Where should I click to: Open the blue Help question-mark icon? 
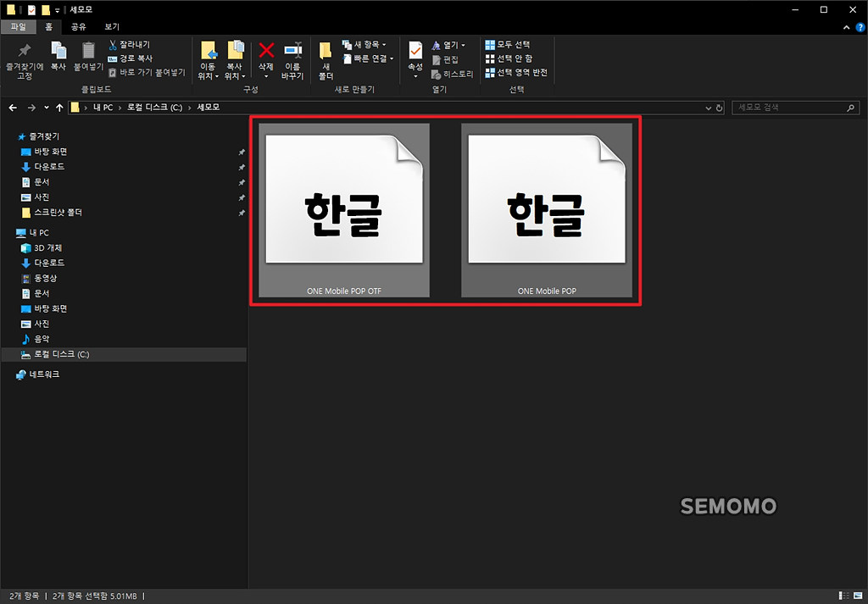coord(860,27)
